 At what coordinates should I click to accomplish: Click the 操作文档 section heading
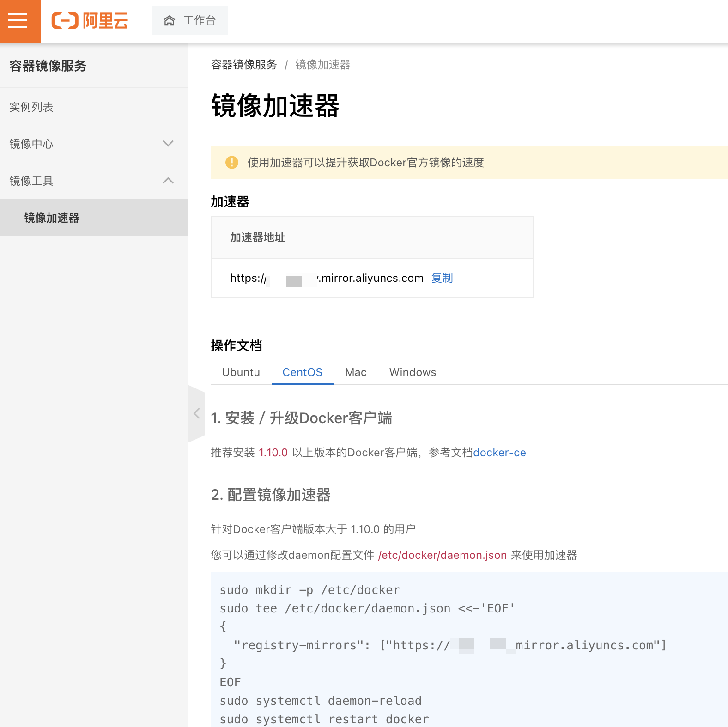point(237,345)
